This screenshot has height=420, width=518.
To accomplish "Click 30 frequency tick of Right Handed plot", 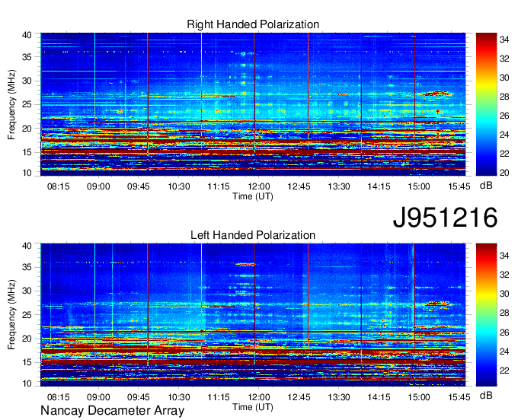I will (27, 81).
